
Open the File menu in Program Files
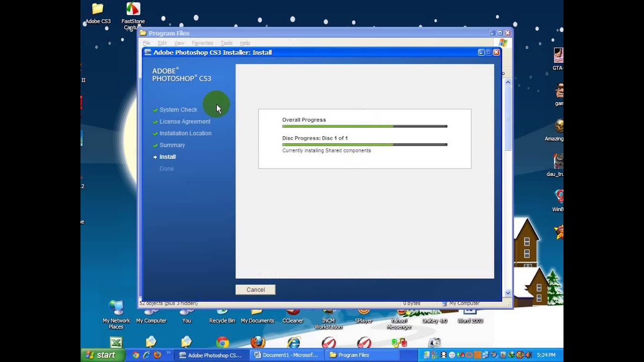point(146,43)
